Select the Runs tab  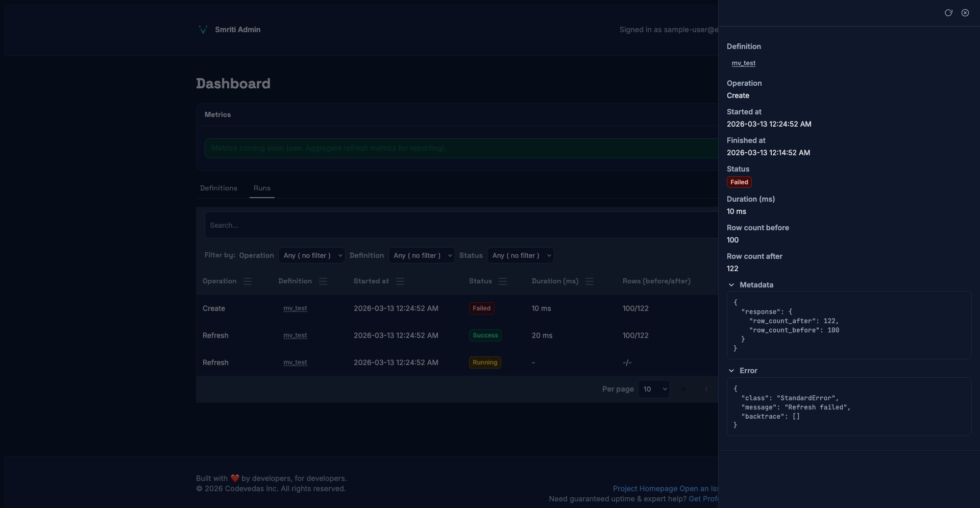[x=262, y=188]
